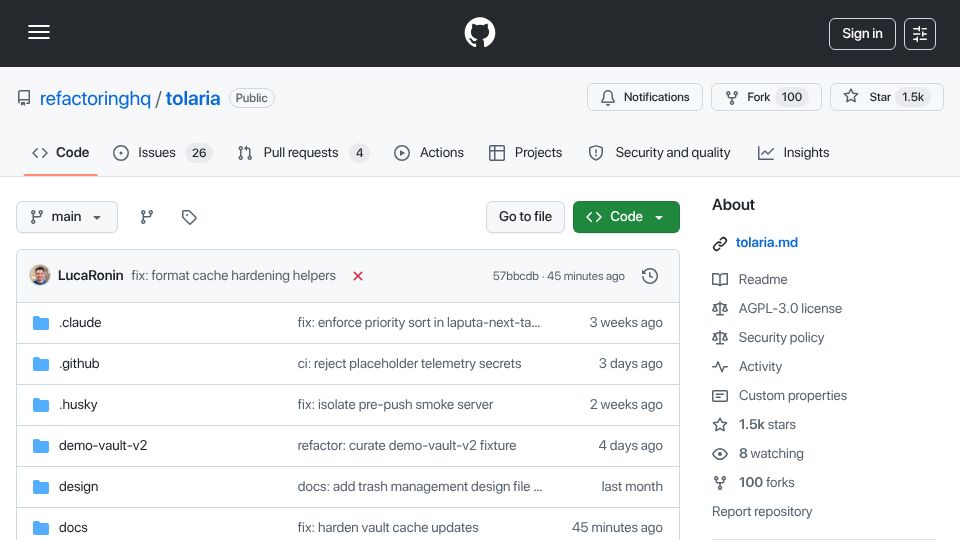Open Security and quality tab

pyautogui.click(x=659, y=153)
